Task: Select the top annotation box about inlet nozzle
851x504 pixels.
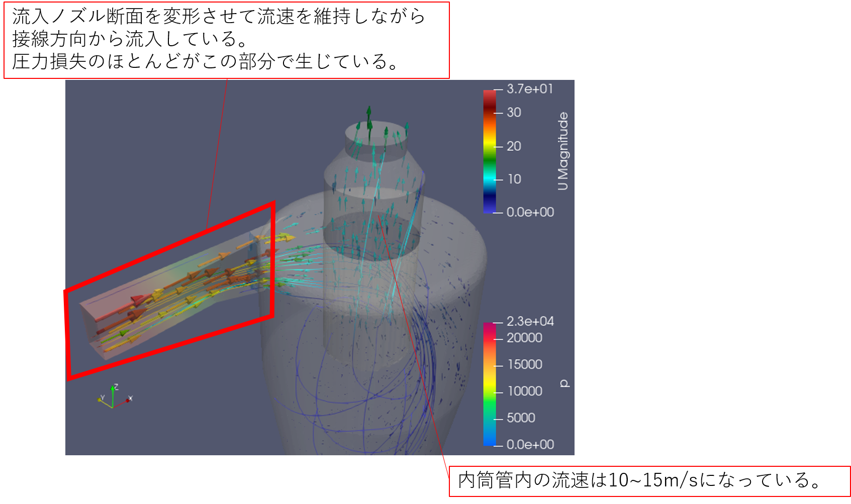Action: click(227, 40)
